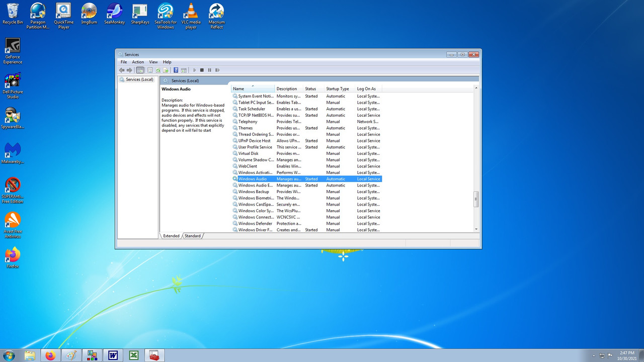Open the View menu in Services
Image resolution: width=644 pixels, height=362 pixels.
pos(153,62)
